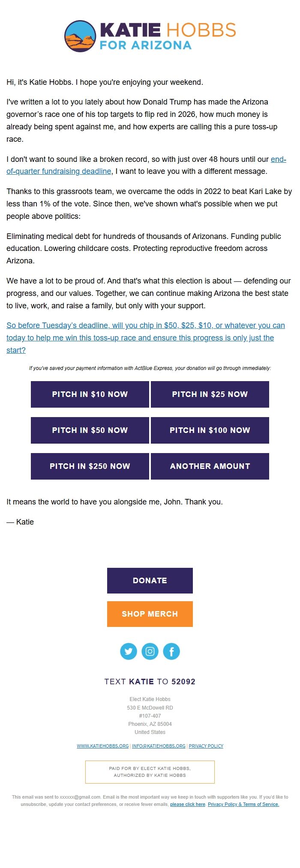
Task: Select the Pitch In $25 Now button
Action: (x=210, y=394)
